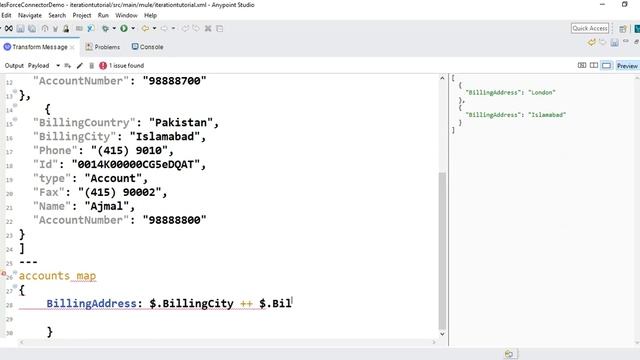The height and width of the screenshot is (360, 640).
Task: Expand the back navigation history dropdown
Action: pos(154,29)
